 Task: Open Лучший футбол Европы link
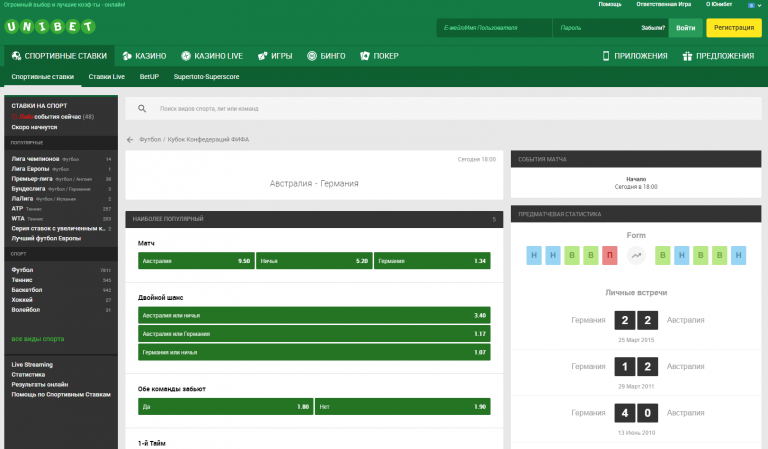coord(46,238)
